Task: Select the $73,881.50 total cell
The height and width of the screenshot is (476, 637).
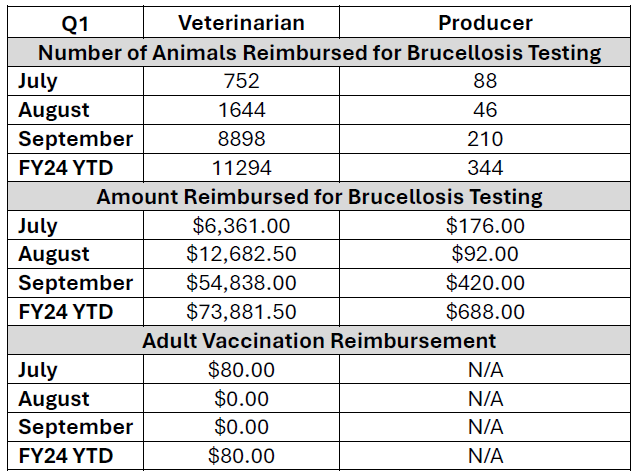Action: tap(241, 312)
